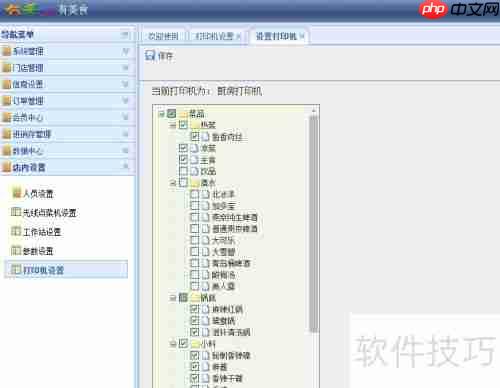Viewport: 500px width, 388px height.
Task: Click folder icon beside 数据中心
Action: [7, 151]
